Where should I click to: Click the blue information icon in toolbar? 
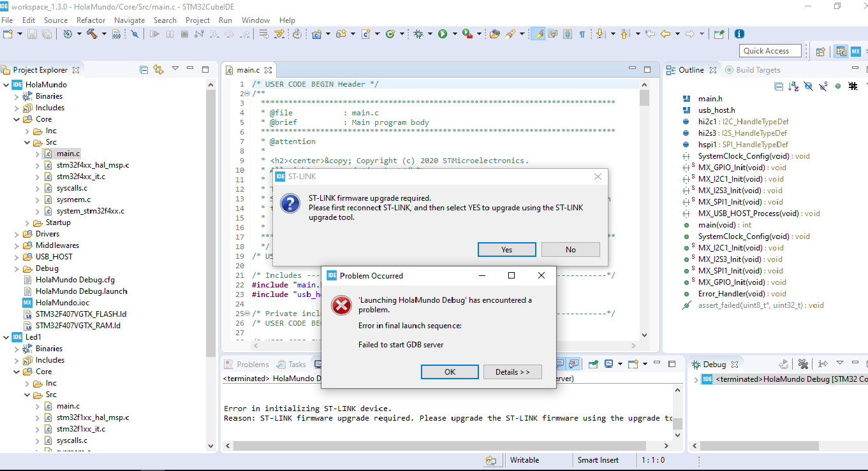click(x=739, y=34)
